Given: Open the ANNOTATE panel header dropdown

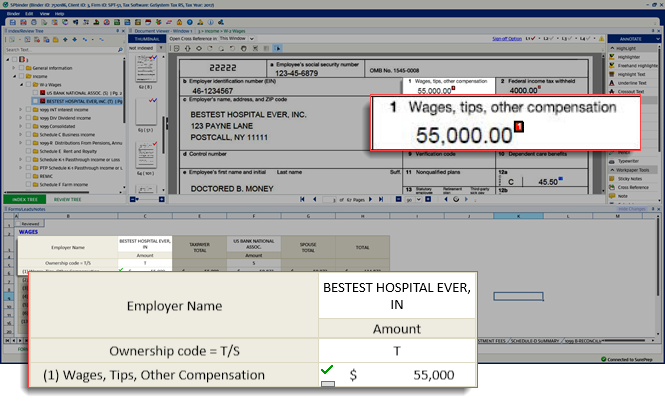Looking at the screenshot, I should pyautogui.click(x=657, y=39).
